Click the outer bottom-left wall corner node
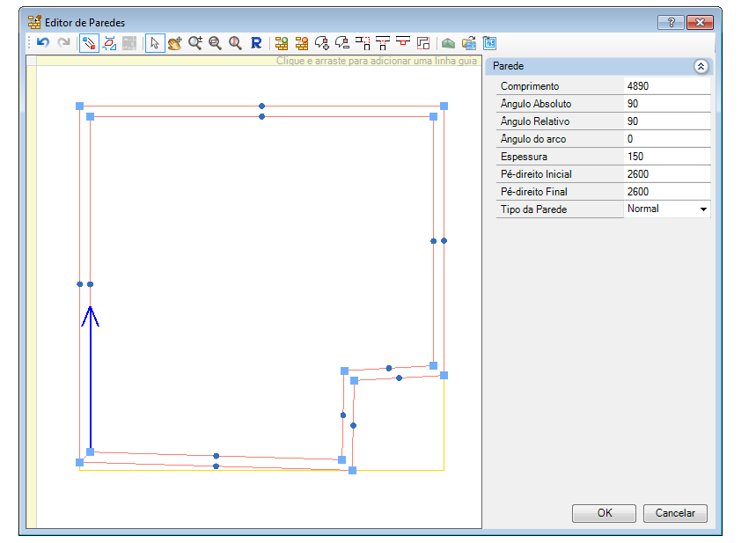Screen dimensions: 756x543 tap(79, 462)
